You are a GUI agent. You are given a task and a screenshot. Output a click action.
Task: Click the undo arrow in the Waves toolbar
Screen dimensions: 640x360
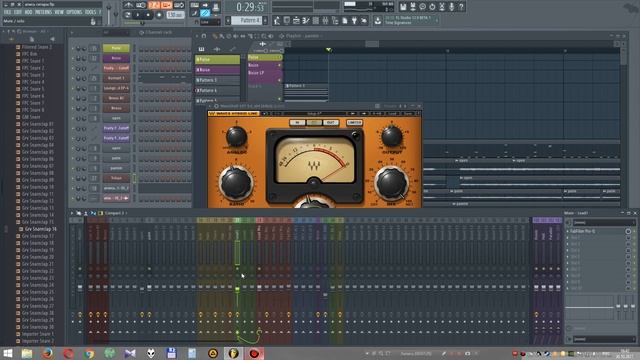click(x=265, y=113)
